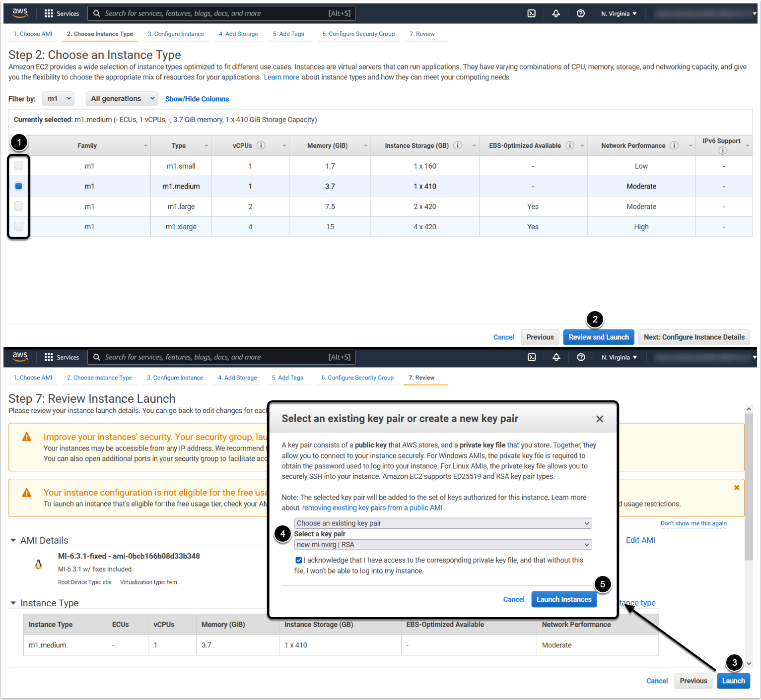Click Instance Storage (GB) info icon
Screen dimensions: 761x700
pyautogui.click(x=458, y=145)
